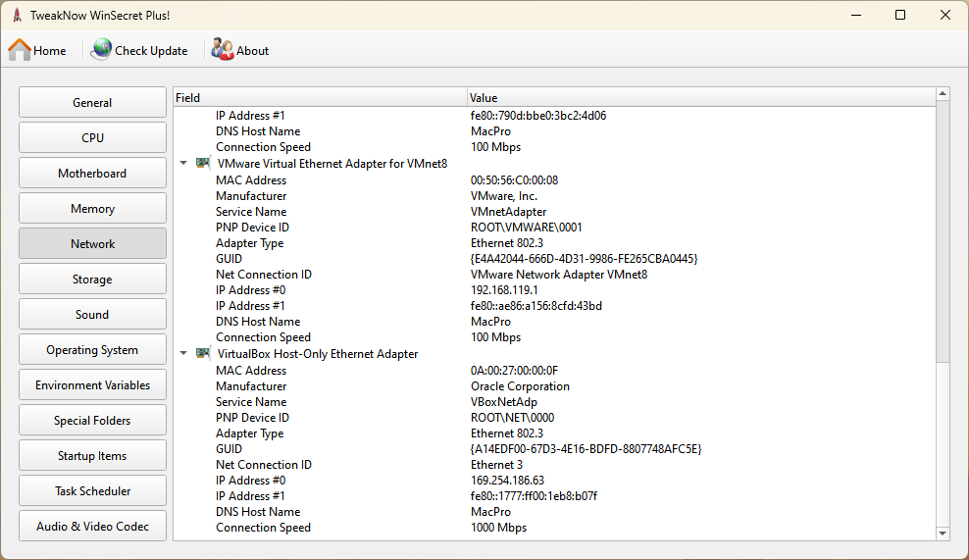Collapse the VirtualBox Host-Only Ethernet Adapter node

click(183, 353)
